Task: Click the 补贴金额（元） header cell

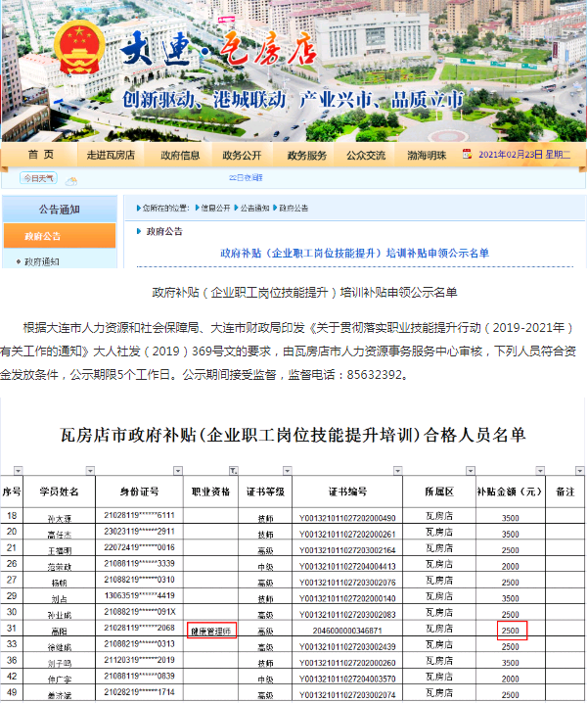Action: (510, 492)
